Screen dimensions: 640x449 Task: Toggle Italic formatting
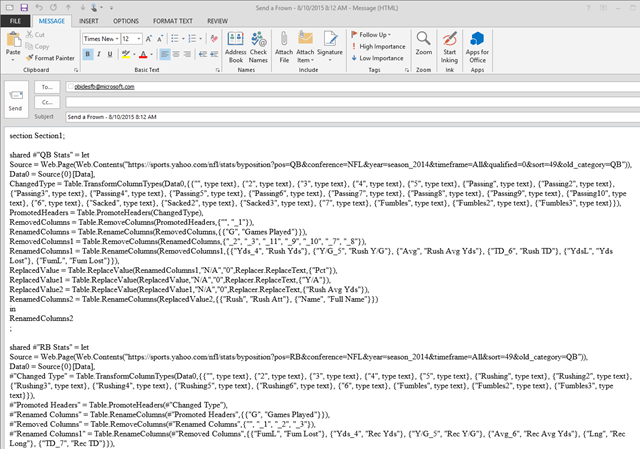(99, 54)
